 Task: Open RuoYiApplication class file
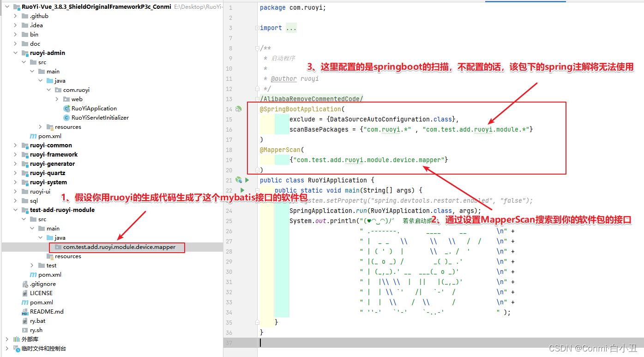pyautogui.click(x=94, y=108)
